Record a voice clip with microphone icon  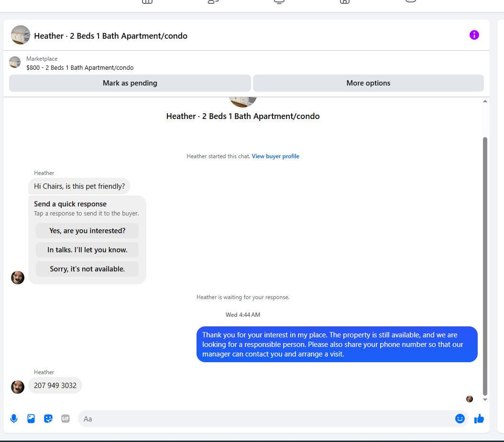click(x=14, y=419)
